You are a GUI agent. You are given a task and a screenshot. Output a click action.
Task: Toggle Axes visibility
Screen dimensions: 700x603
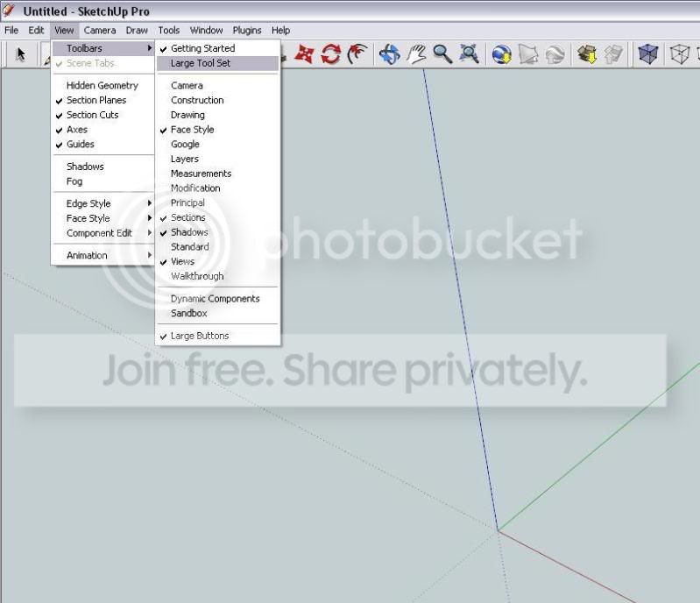103,130
